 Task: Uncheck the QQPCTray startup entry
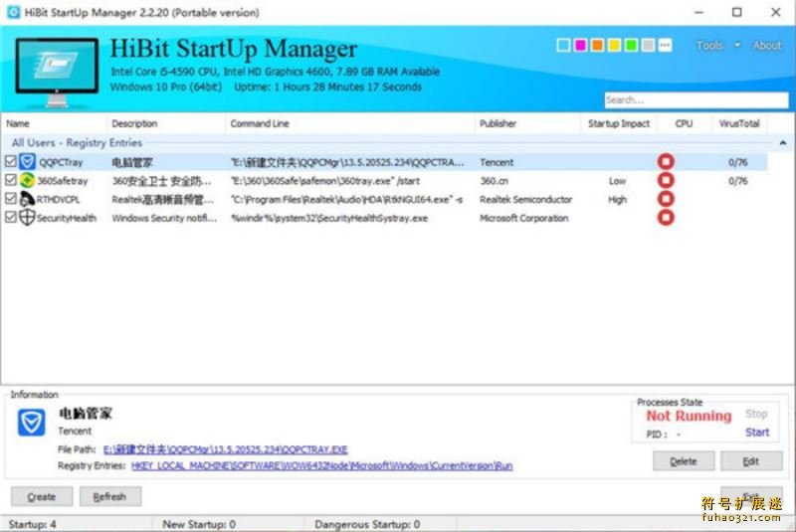[x=11, y=161]
